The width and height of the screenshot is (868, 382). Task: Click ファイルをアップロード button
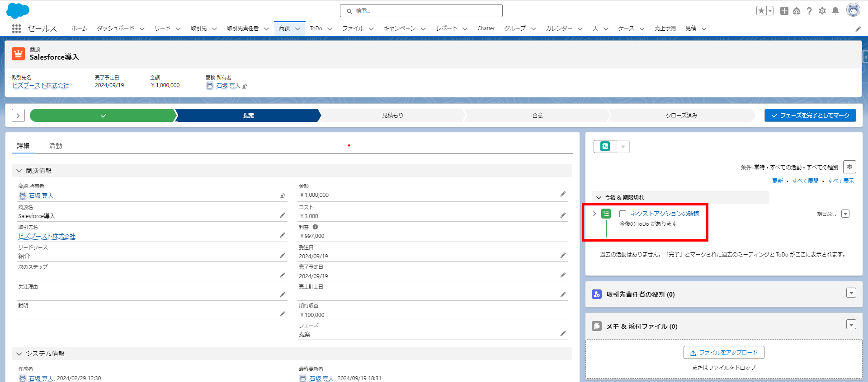coord(724,353)
